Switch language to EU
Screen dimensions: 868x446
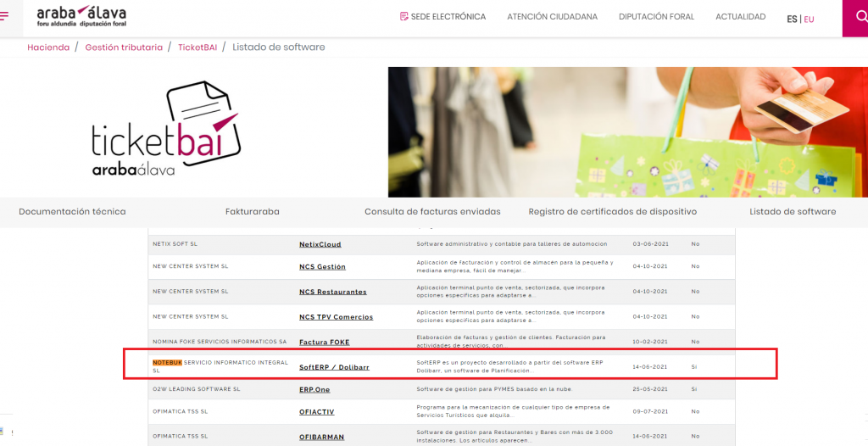point(809,20)
